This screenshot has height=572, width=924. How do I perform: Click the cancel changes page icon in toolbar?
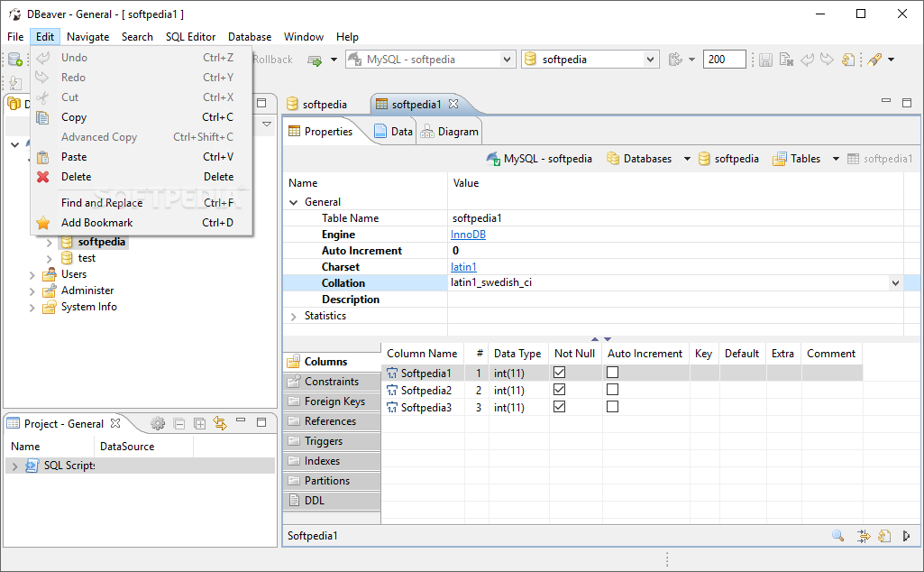point(786,60)
